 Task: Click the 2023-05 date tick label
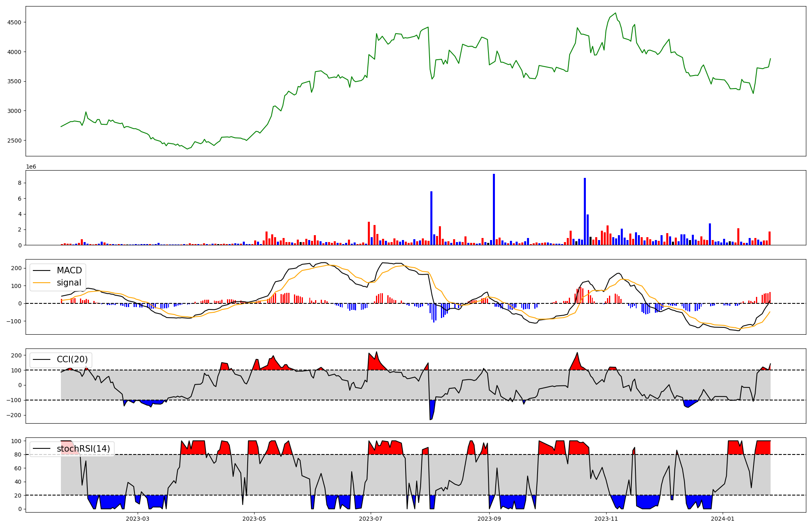pos(254,519)
